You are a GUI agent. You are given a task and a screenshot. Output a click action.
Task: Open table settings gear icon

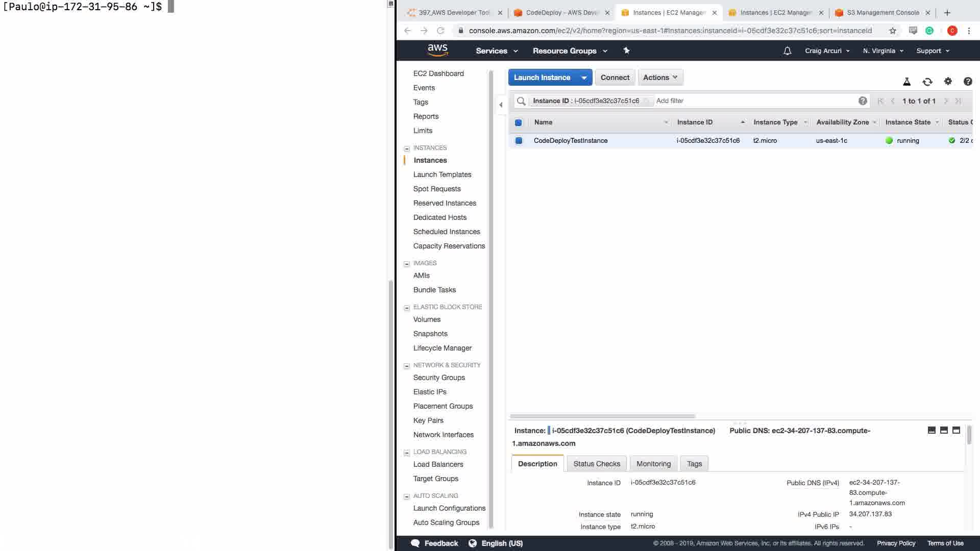tap(948, 82)
